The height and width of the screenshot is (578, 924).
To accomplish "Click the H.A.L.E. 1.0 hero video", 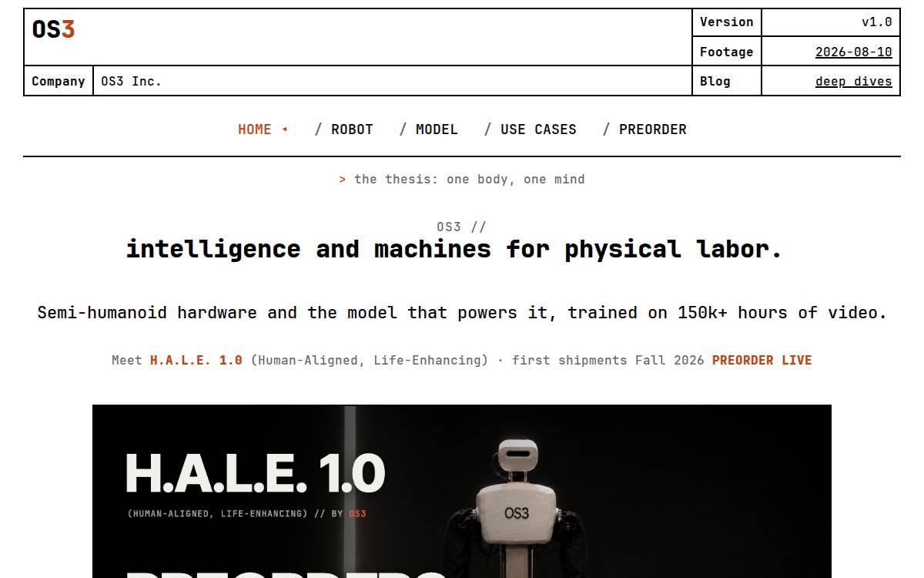I will (462, 491).
